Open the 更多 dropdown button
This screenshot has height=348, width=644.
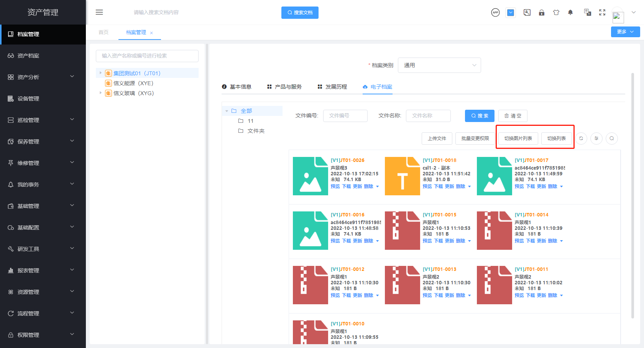pyautogui.click(x=625, y=32)
